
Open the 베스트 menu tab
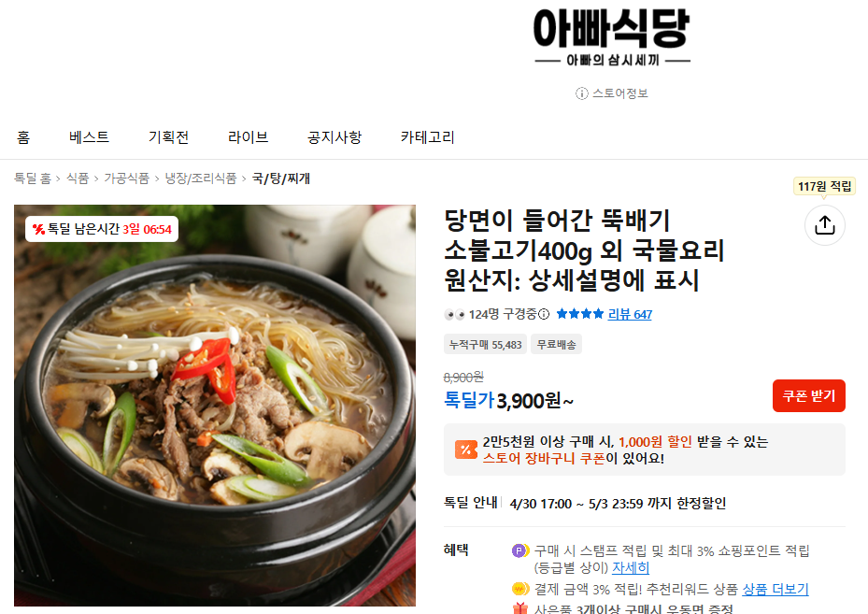click(x=89, y=136)
